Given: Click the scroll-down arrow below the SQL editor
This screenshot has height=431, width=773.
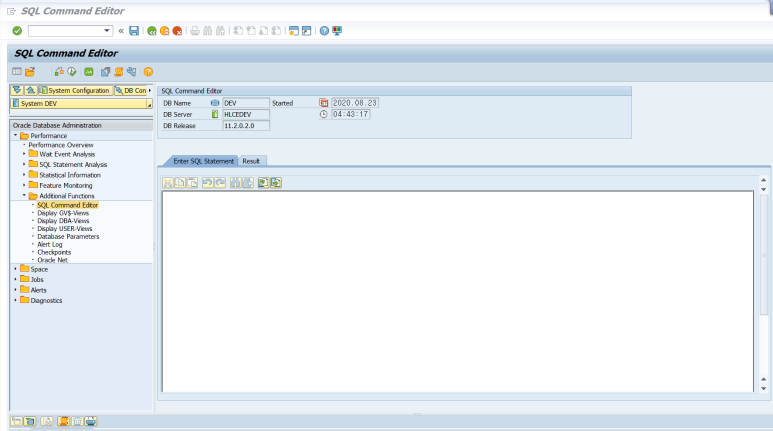Looking at the screenshot, I should pos(763,388).
